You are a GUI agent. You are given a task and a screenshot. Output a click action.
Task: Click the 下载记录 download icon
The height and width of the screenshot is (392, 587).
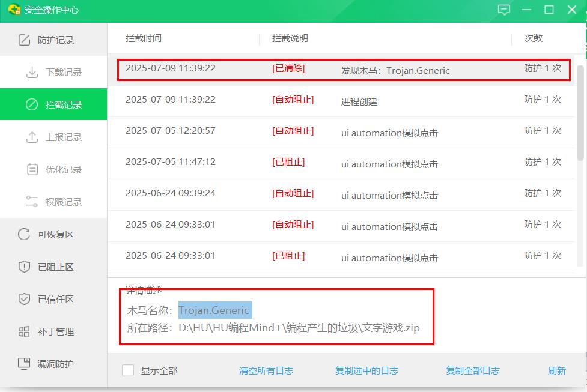[32, 72]
